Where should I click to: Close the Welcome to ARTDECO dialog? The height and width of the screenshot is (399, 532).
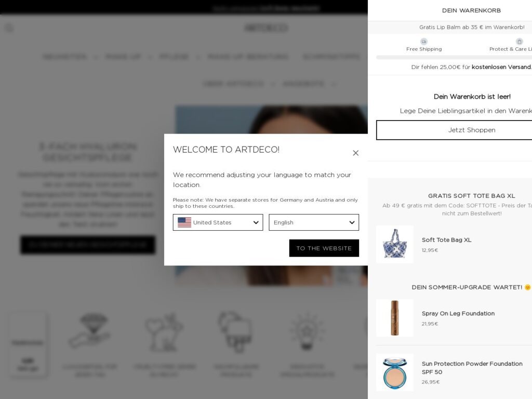355,153
